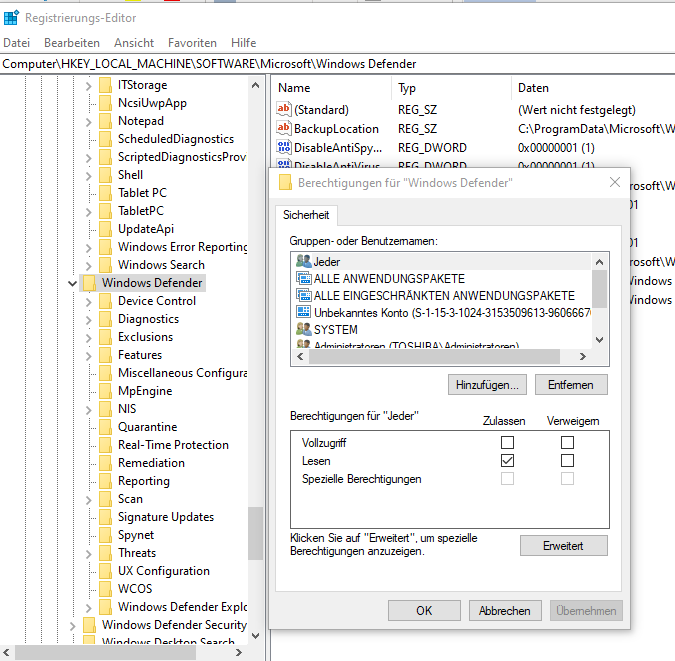The height and width of the screenshot is (661, 675).
Task: Click registry tree vertical scrollbar thumb
Action: (255, 534)
